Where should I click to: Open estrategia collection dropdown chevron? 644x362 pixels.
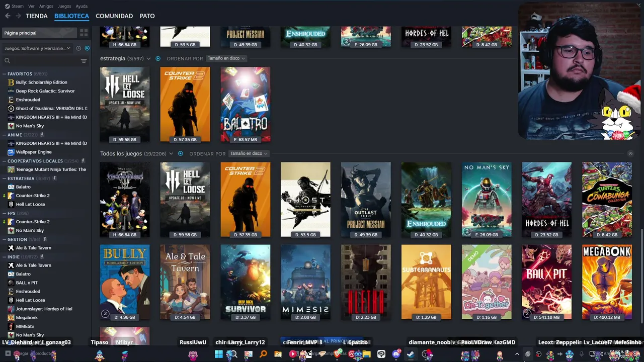coord(148,59)
